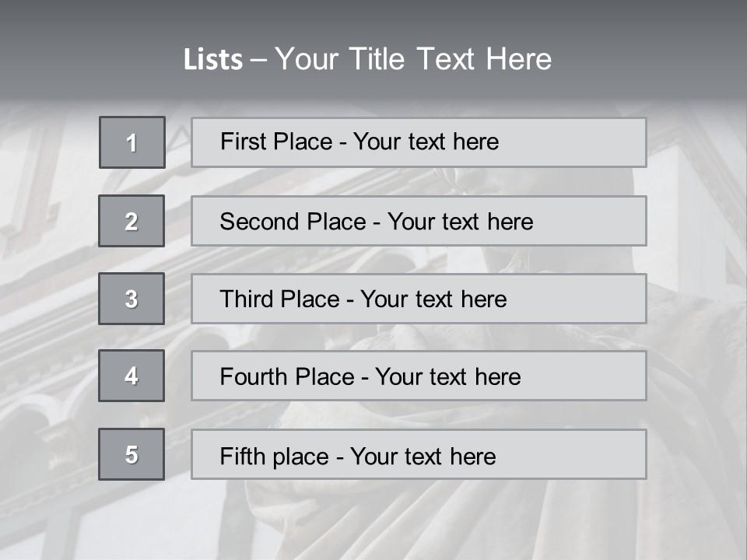747x560 pixels.
Task: Click the bold word "Lists" in title
Action: (x=213, y=60)
